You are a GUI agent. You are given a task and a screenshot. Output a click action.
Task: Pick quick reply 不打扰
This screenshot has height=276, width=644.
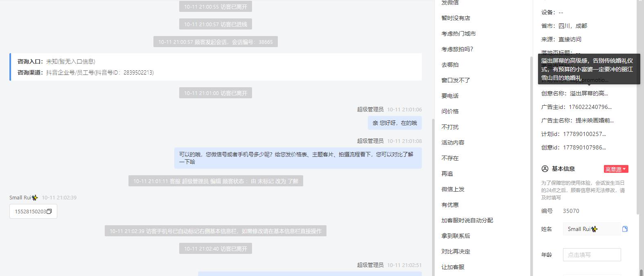[450, 127]
